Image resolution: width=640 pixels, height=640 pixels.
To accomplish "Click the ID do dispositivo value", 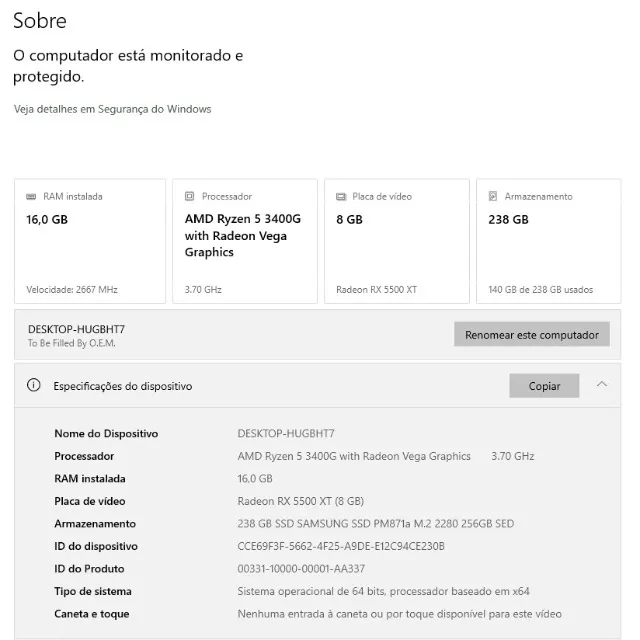I will [x=341, y=546].
